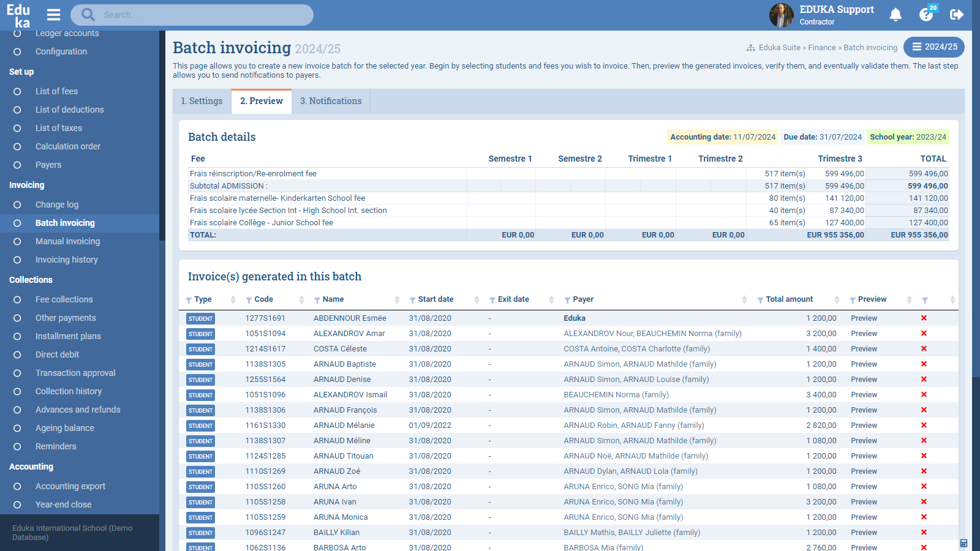Filter by the Exit date funnel
Screen dimensions: 980x551
pyautogui.click(x=492, y=300)
